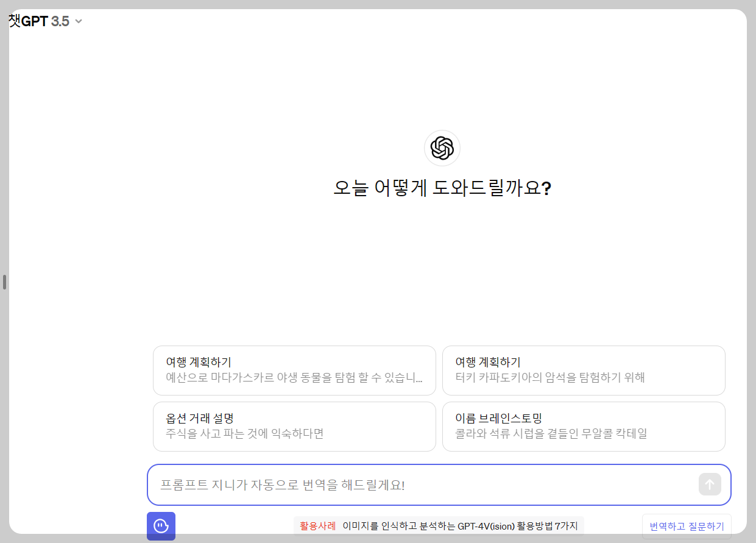The image size is (756, 543).
Task: Click the 오늘 어떻게 도와드릴까요? heading
Action: click(x=442, y=188)
